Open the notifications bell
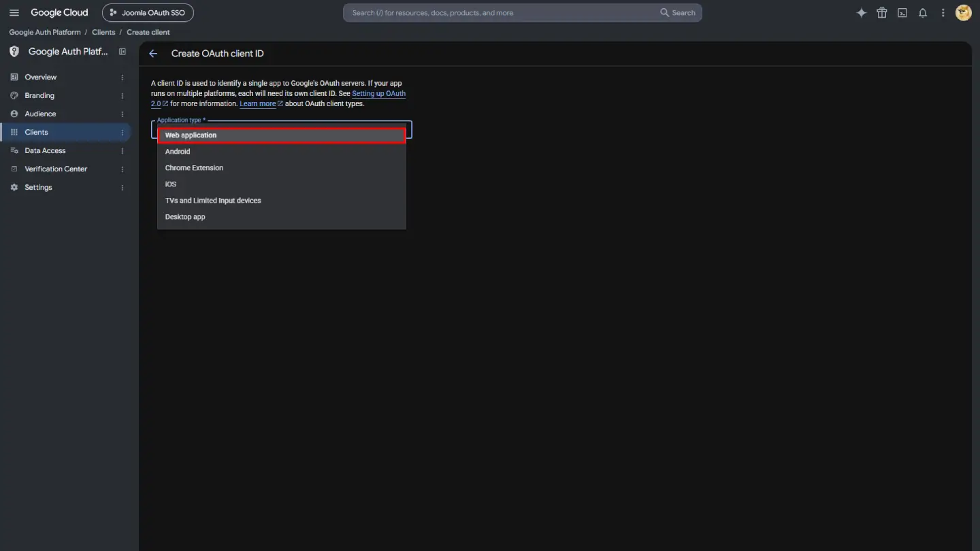Image resolution: width=980 pixels, height=551 pixels. (923, 13)
